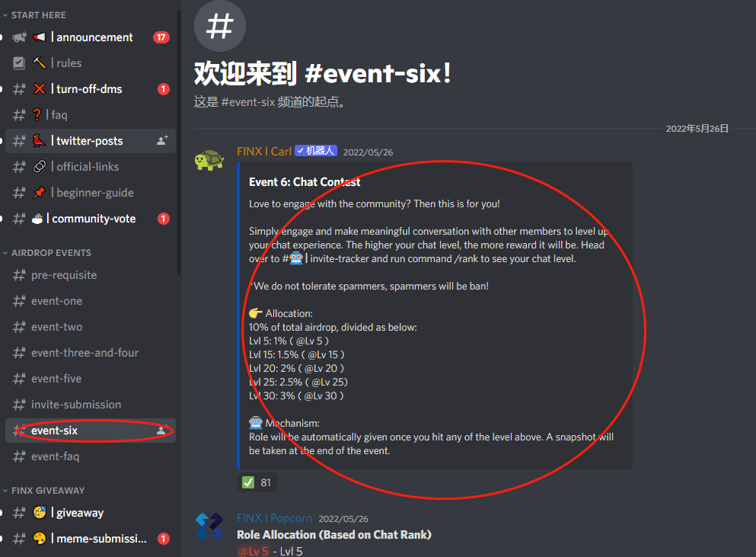Click the hash icon beside event-faq

[x=19, y=456]
